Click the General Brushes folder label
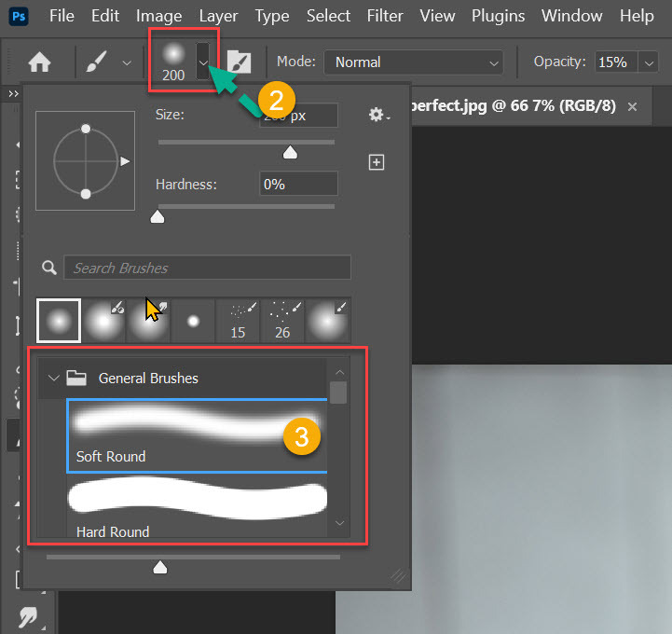Image resolution: width=672 pixels, height=634 pixels. pyautogui.click(x=148, y=379)
